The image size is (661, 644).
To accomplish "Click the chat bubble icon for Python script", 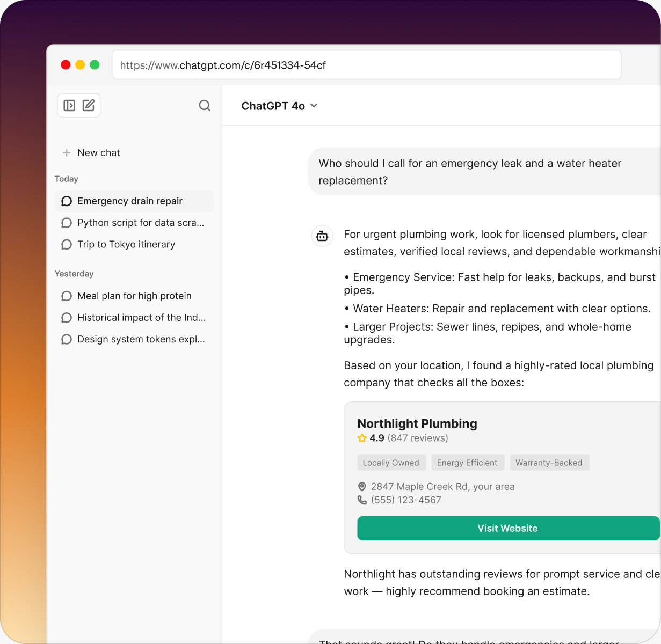I will pos(67,223).
